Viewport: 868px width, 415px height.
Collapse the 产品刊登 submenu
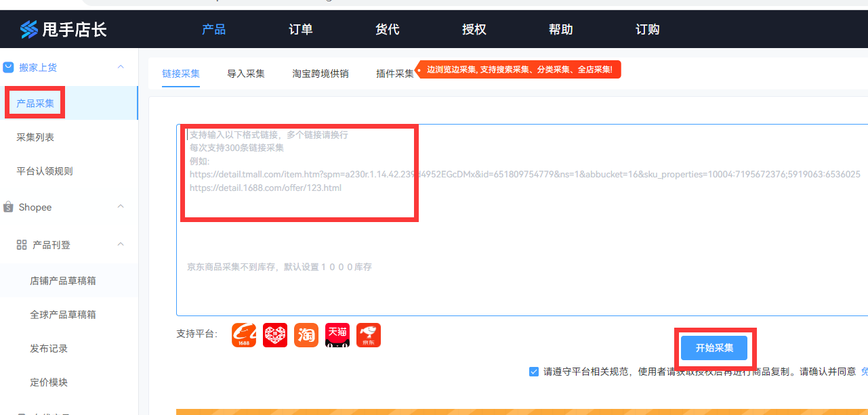[121, 244]
